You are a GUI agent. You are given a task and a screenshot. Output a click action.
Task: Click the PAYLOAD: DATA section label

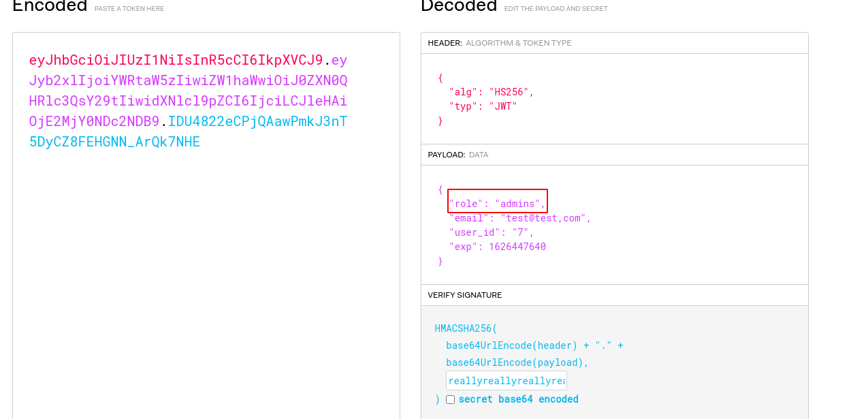[457, 155]
